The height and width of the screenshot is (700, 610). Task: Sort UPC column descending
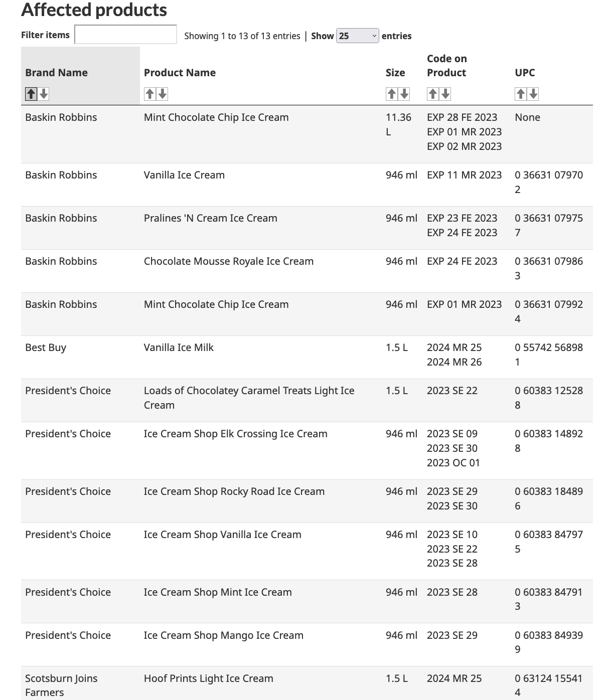533,94
